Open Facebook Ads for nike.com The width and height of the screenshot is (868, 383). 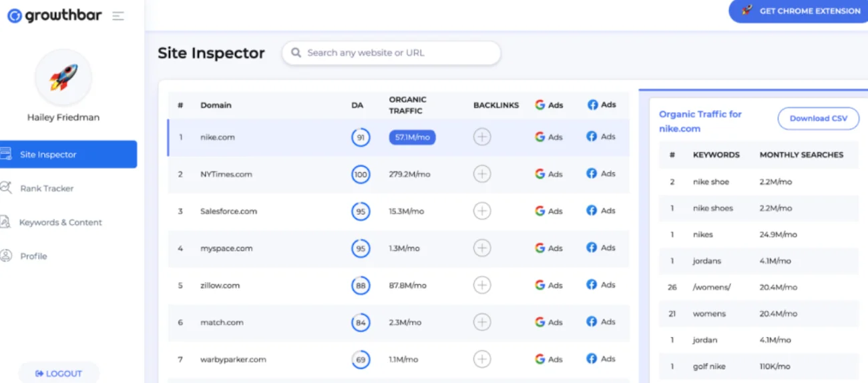click(601, 136)
